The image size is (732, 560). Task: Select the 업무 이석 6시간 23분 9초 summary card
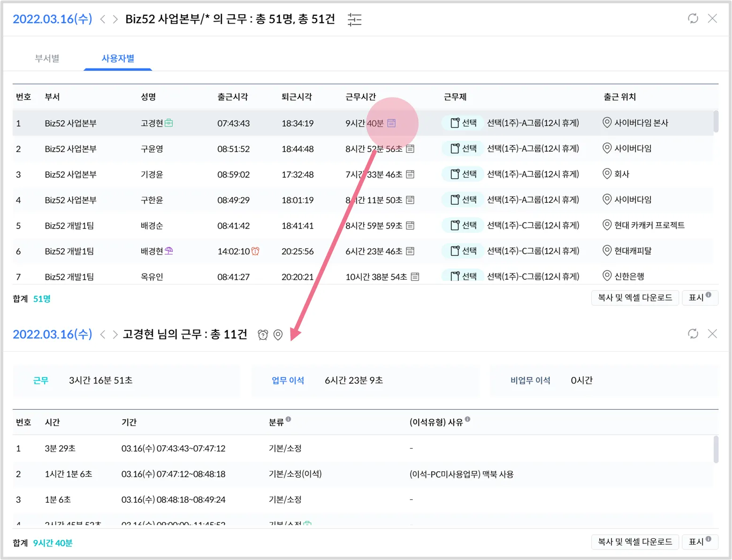click(366, 381)
